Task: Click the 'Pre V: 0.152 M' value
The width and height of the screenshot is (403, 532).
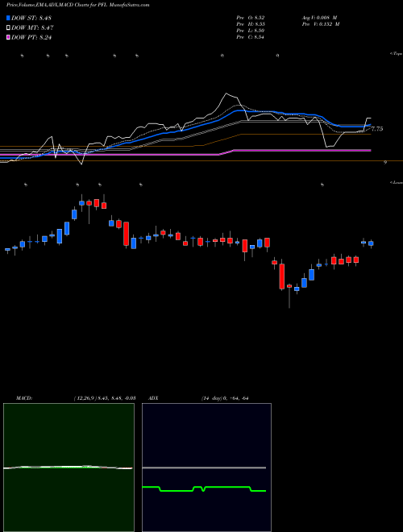Action: 320,24
